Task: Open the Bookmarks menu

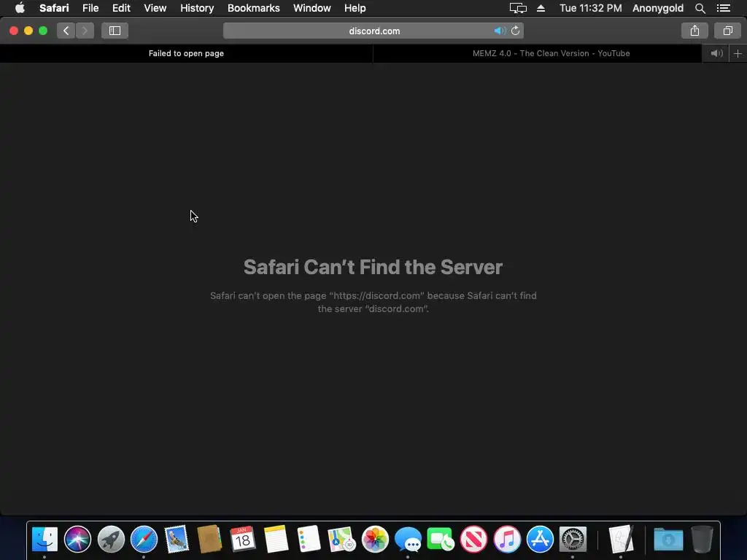Action: 253,8
